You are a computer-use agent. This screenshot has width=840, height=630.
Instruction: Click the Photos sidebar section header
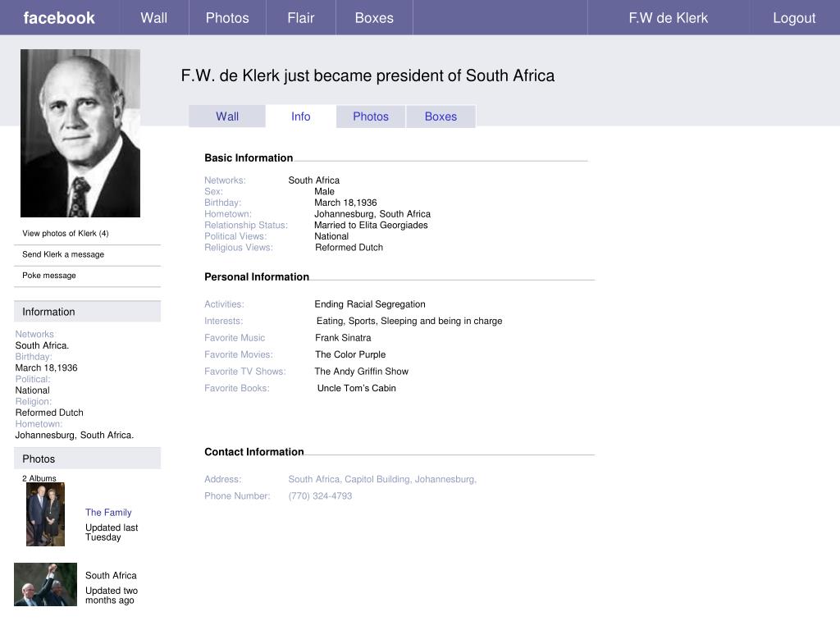(87, 459)
